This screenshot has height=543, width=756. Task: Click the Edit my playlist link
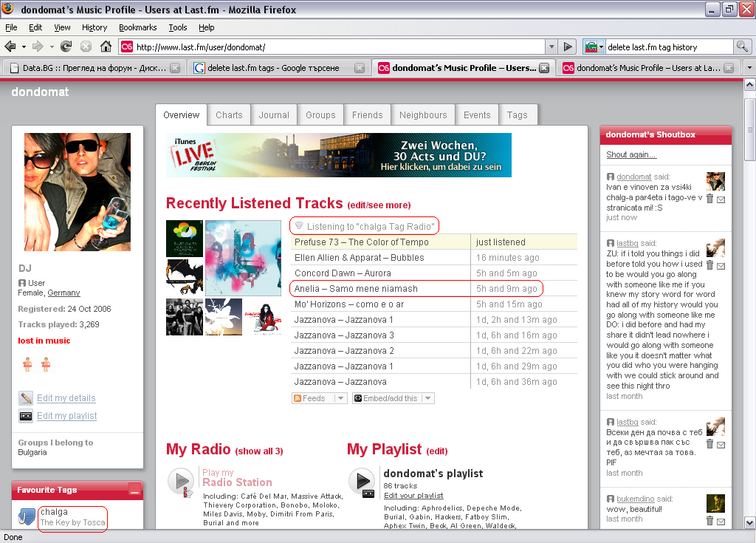[67, 416]
